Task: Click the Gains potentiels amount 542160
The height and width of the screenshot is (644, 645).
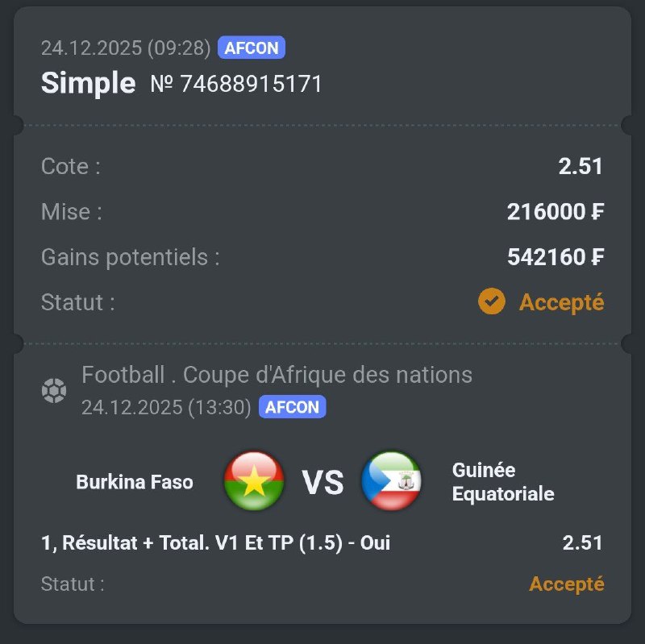Action: (x=556, y=257)
